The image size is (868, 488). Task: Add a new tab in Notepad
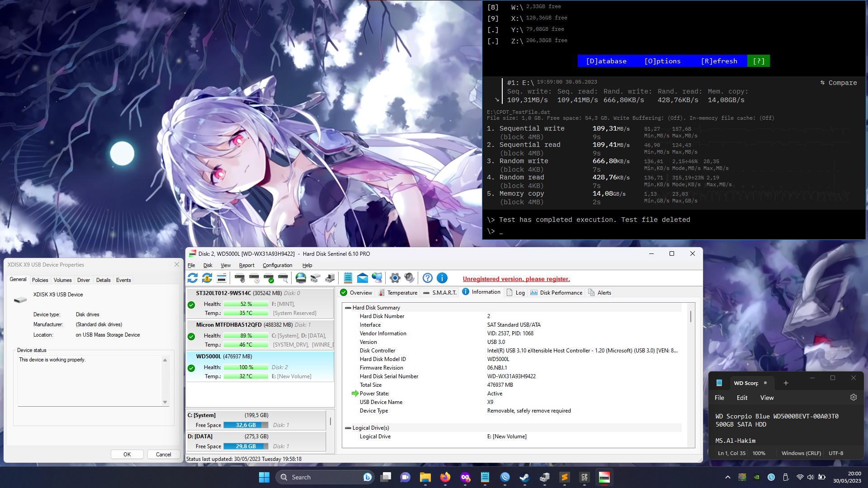coord(786,383)
